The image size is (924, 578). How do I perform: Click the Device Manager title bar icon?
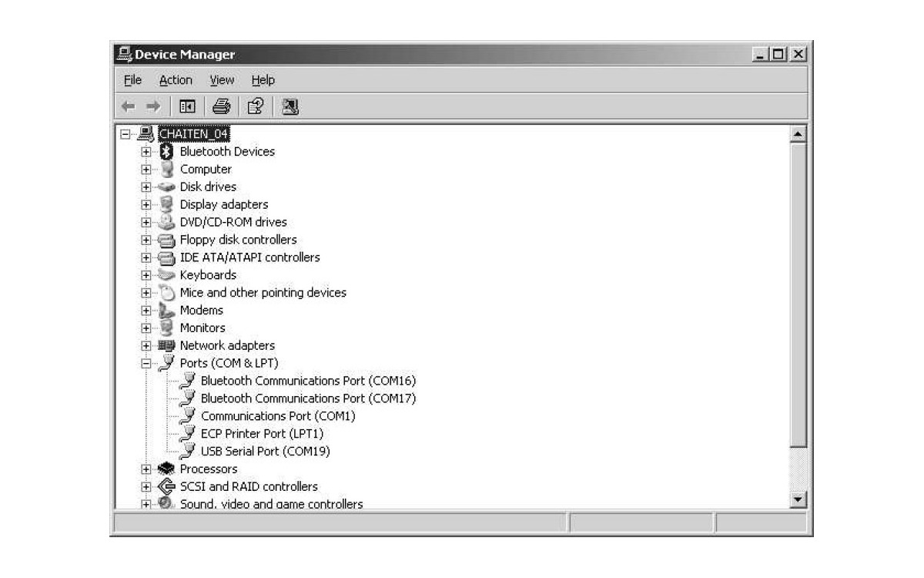pos(124,55)
